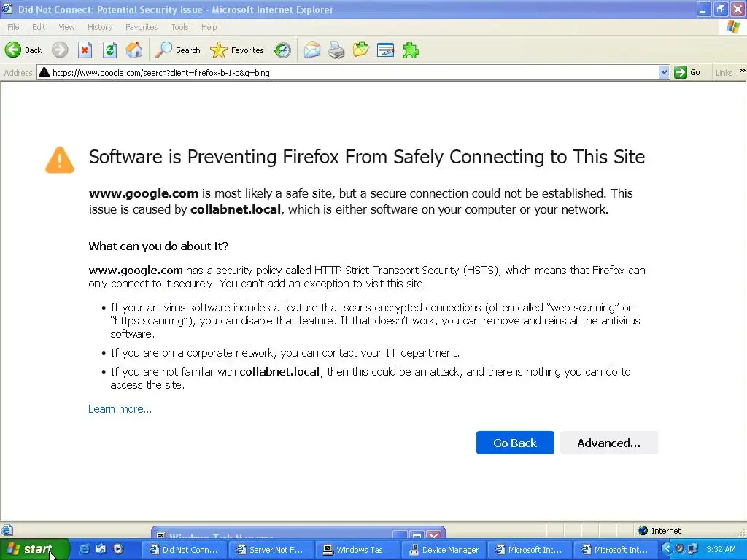Open the Help menu
The width and height of the screenshot is (747, 560).
[x=209, y=27]
